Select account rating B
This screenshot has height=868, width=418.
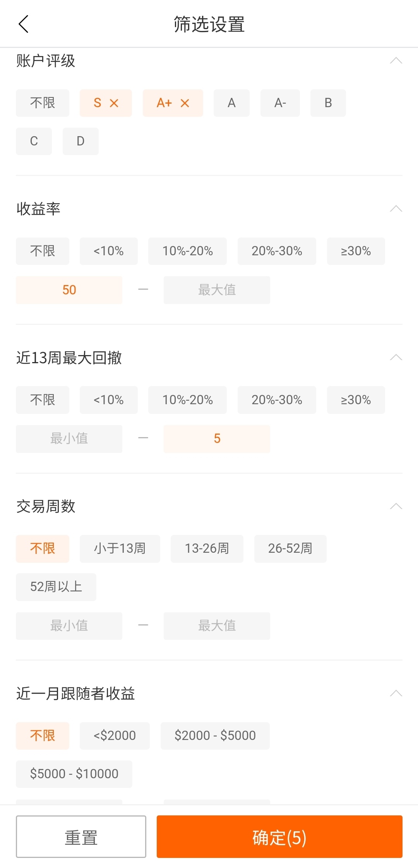point(328,103)
